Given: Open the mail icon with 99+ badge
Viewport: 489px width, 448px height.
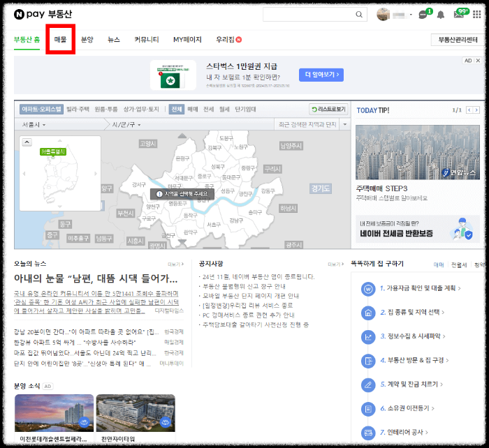Looking at the screenshot, I should click(458, 15).
